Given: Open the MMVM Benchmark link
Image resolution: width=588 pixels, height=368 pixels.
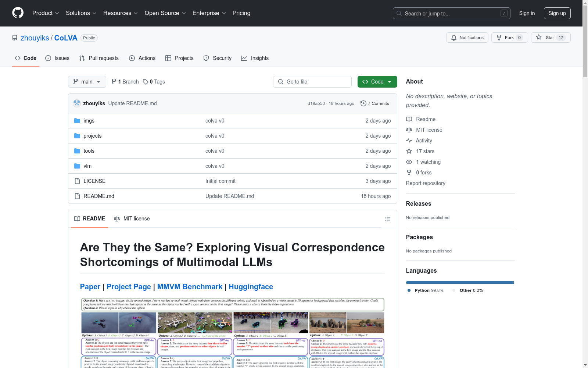Looking at the screenshot, I should pos(190,287).
